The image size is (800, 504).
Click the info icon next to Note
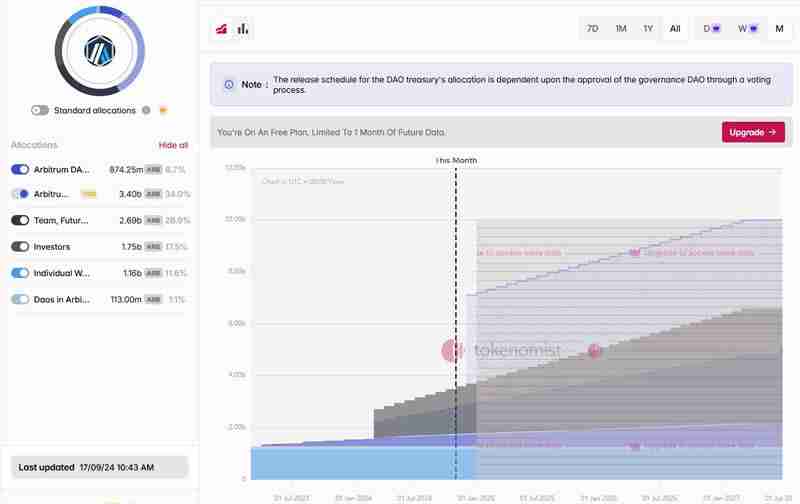click(229, 85)
